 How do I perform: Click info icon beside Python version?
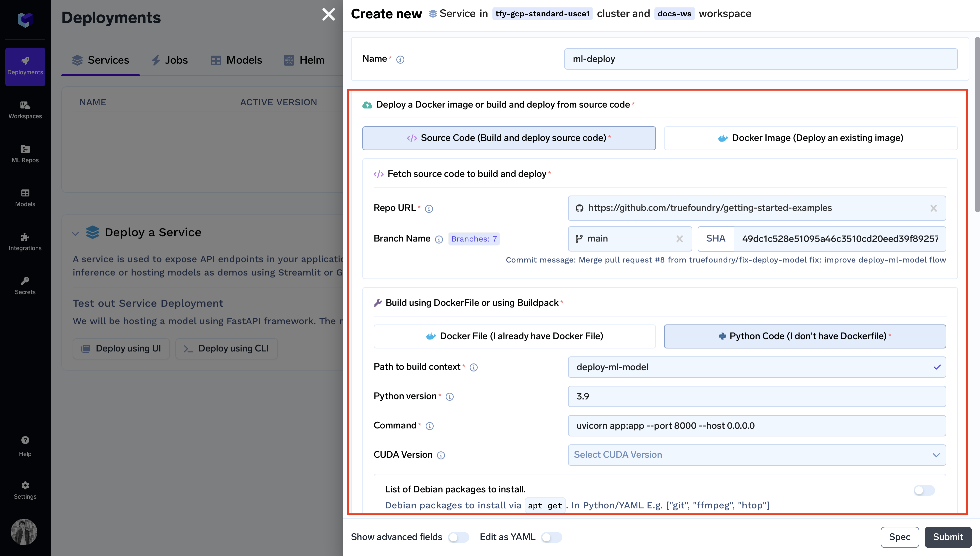pyautogui.click(x=449, y=397)
